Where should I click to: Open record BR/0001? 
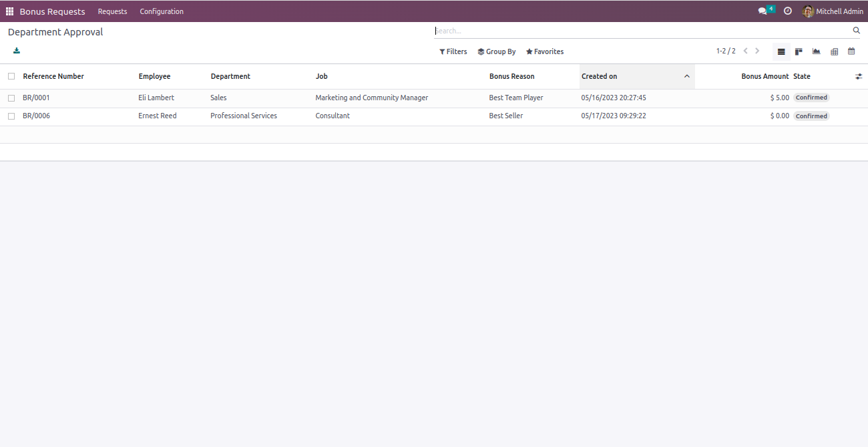(36, 98)
